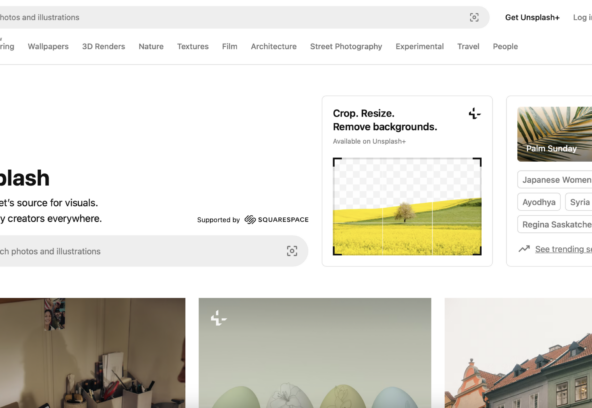Open the pastel Easter eggs photo
This screenshot has width=592, height=408.
pyautogui.click(x=315, y=353)
